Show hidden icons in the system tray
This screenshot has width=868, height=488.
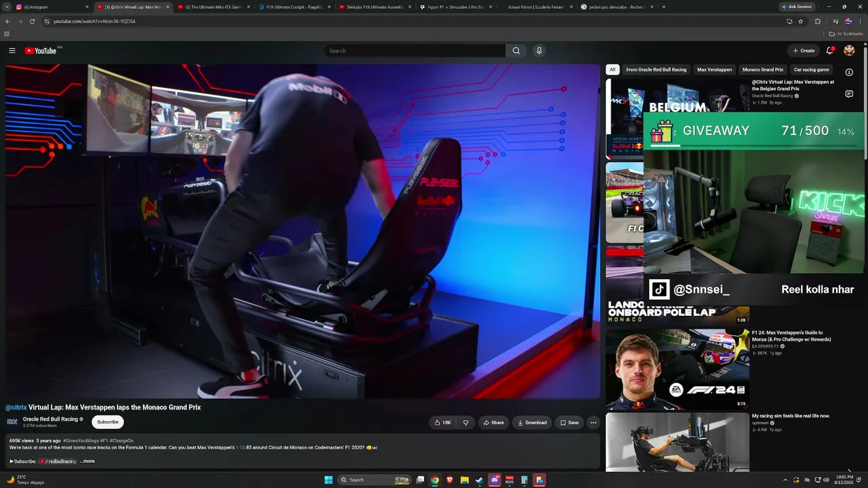coord(786,480)
